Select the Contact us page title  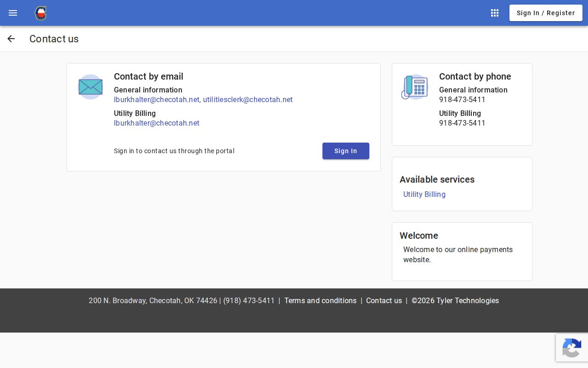(54, 39)
